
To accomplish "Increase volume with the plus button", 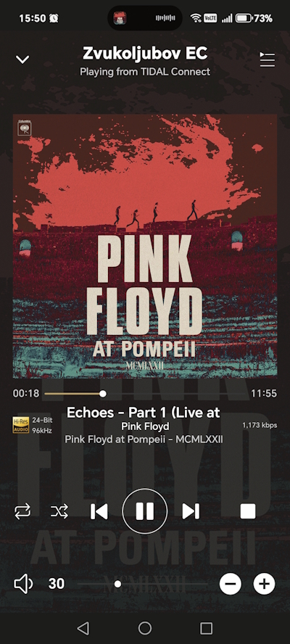I will tap(264, 584).
